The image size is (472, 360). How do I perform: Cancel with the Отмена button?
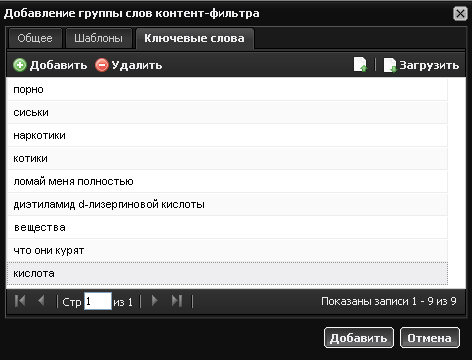[430, 338]
